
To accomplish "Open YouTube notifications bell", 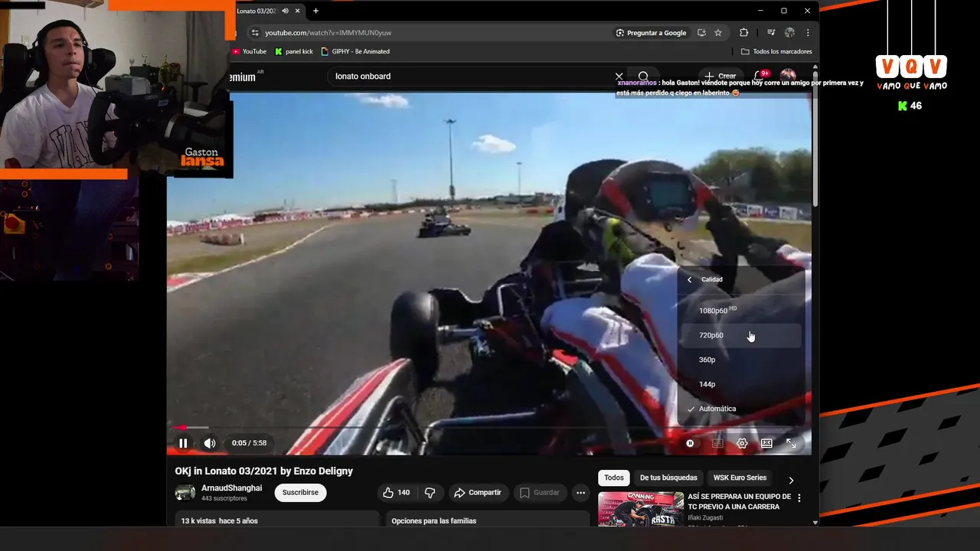I will click(759, 76).
